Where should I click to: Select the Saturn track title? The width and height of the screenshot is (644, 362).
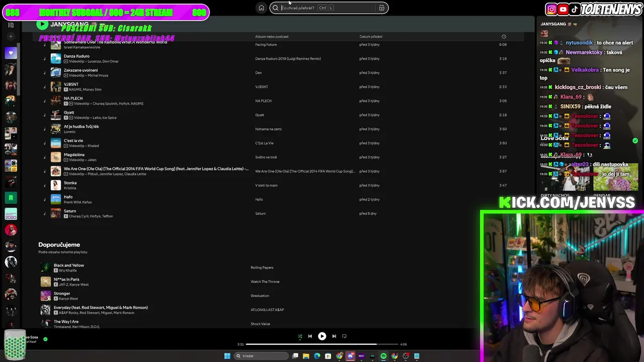70,211
